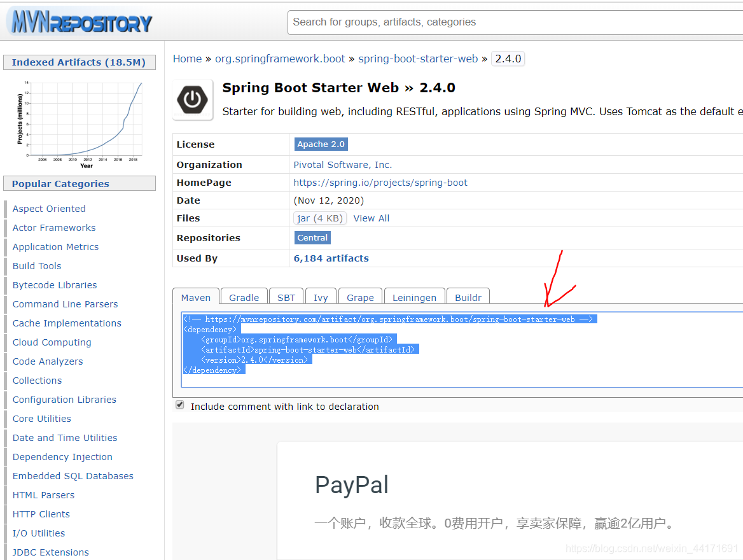The width and height of the screenshot is (743, 560).
Task: Open Date and Time Utilities category
Action: [65, 438]
